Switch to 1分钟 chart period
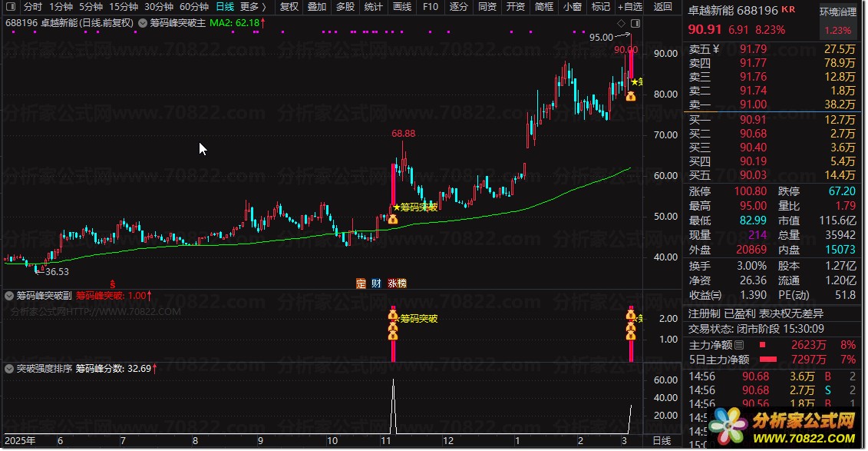This screenshot has width=868, height=451. [x=61, y=7]
